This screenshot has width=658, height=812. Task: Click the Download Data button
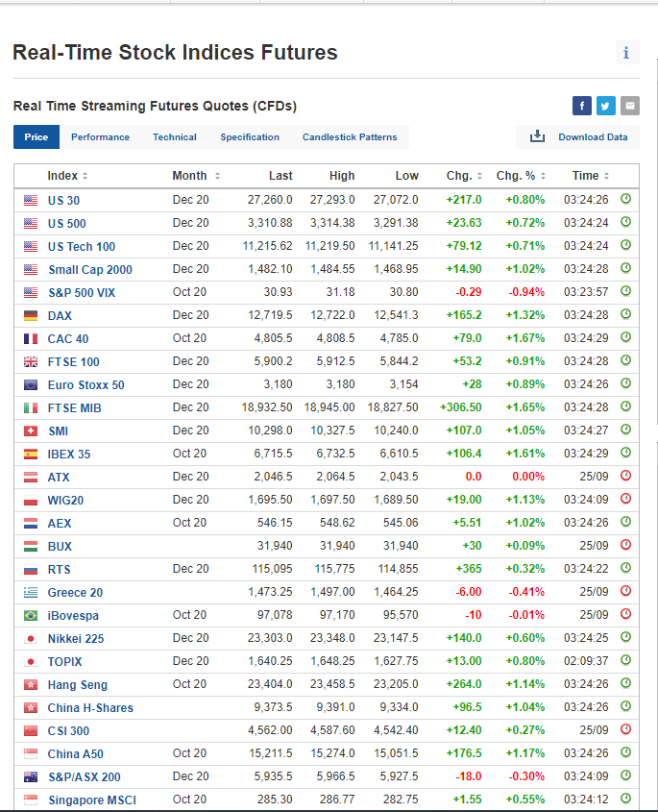pyautogui.click(x=593, y=136)
